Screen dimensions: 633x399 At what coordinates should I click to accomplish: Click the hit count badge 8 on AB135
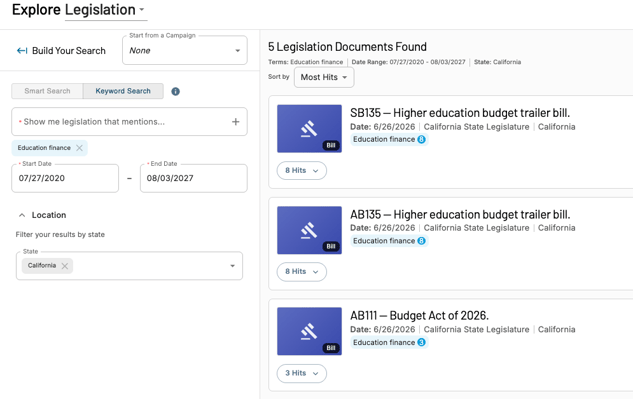[x=421, y=241]
